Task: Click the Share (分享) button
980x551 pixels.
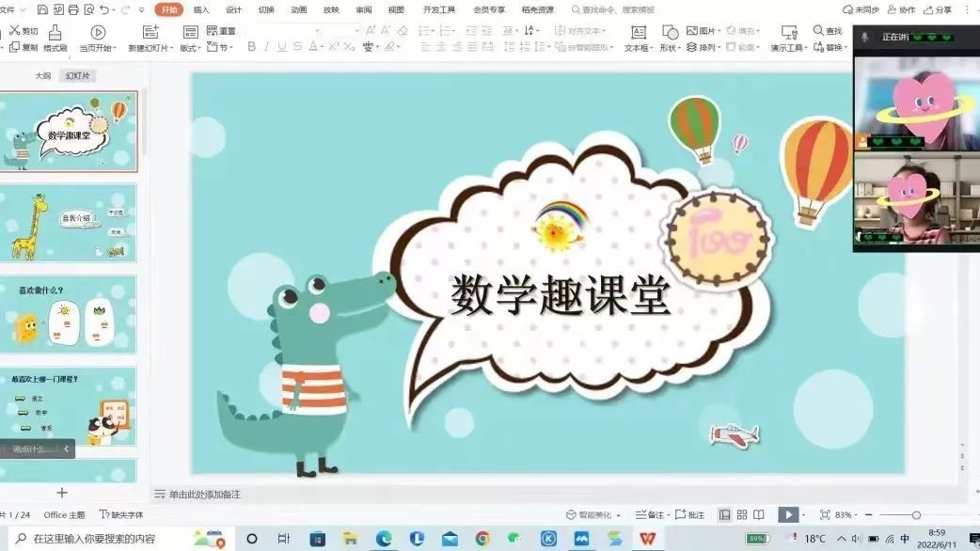Action: 937,9
